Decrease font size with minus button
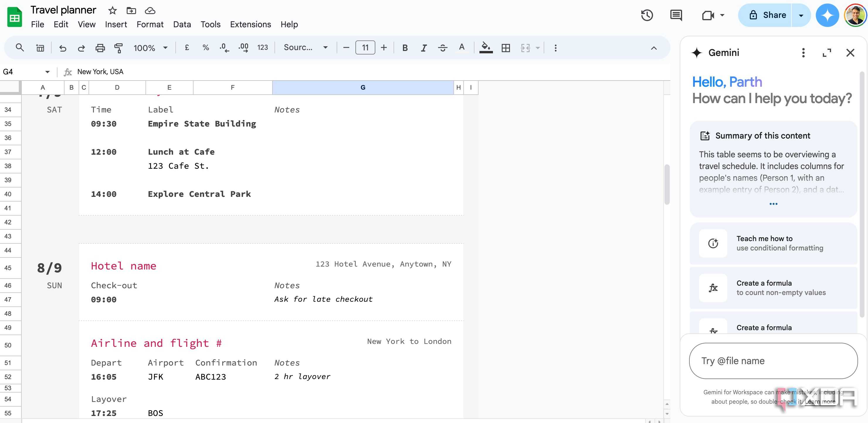The image size is (868, 423). pyautogui.click(x=346, y=48)
